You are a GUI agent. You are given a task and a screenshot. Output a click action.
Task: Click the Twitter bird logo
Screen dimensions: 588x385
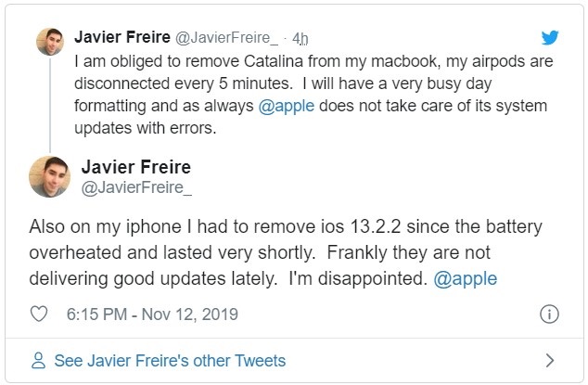point(549,37)
